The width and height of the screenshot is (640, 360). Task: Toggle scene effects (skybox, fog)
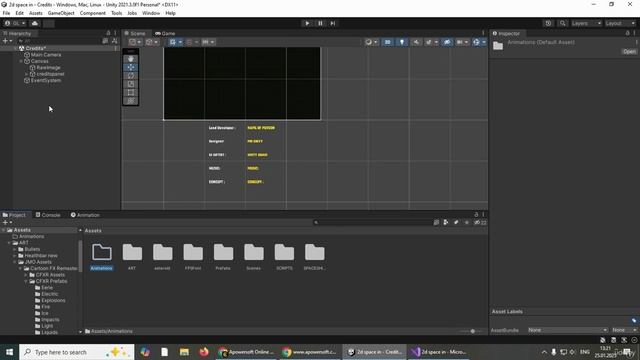[x=428, y=42]
